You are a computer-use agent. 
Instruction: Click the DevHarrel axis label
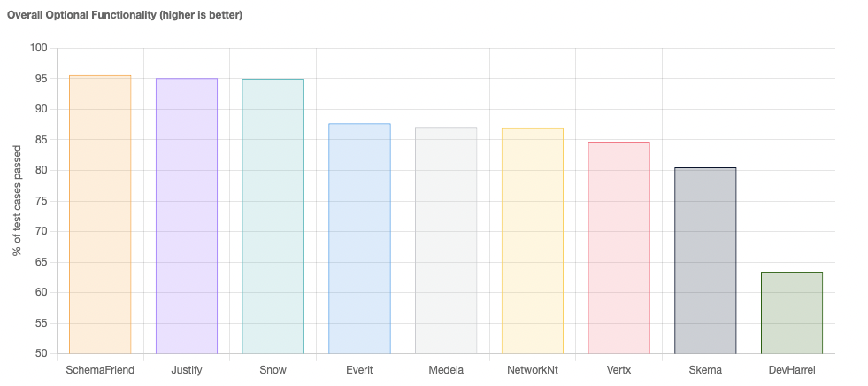click(792, 370)
